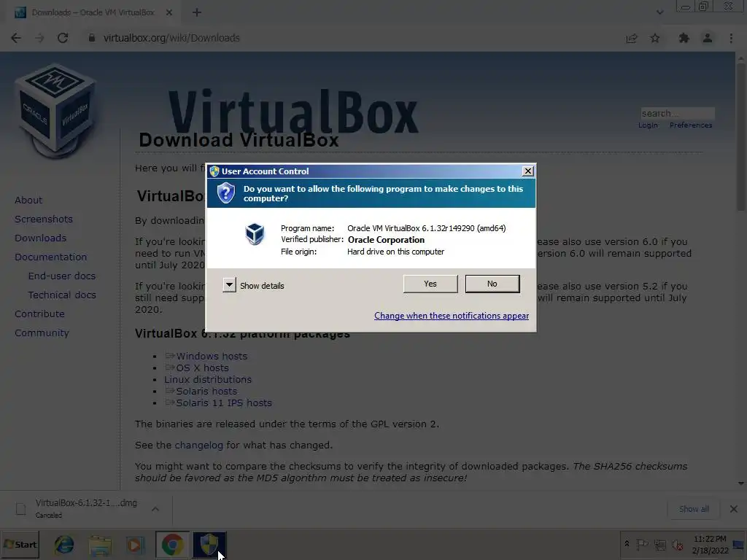Click the UAC question shield icon

226,193
